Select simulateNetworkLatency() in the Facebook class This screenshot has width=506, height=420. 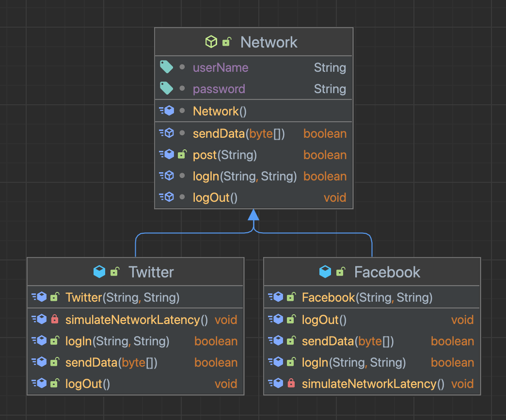click(373, 384)
